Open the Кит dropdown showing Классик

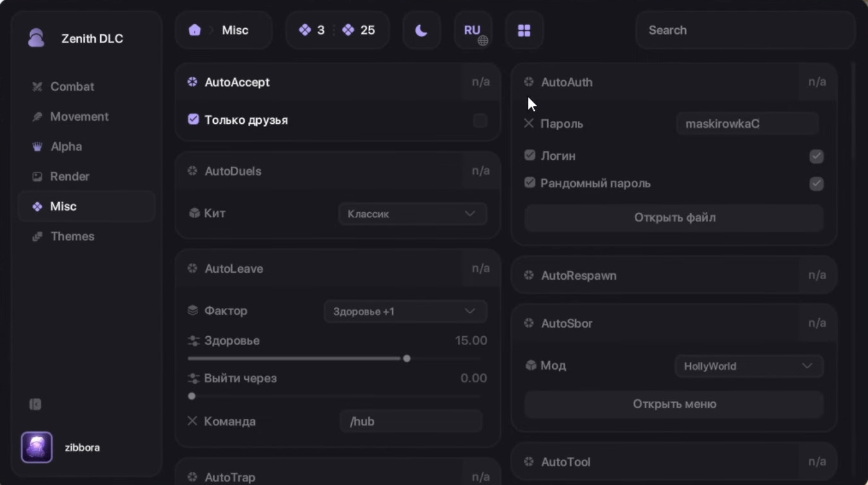tap(412, 214)
